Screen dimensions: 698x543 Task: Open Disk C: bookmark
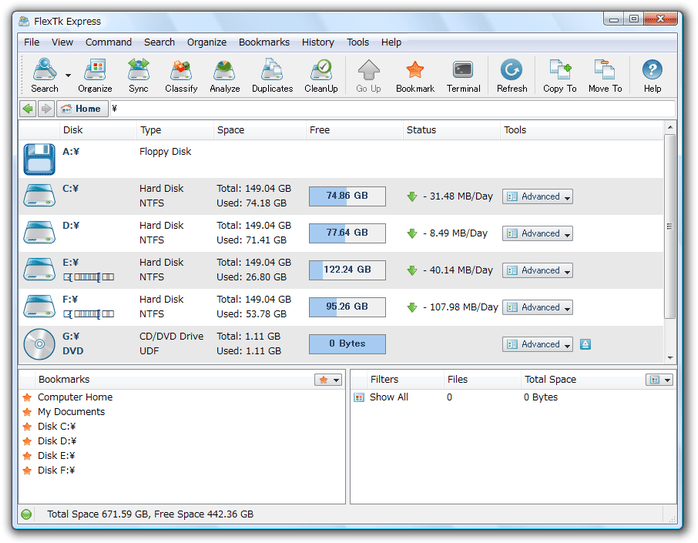(57, 426)
